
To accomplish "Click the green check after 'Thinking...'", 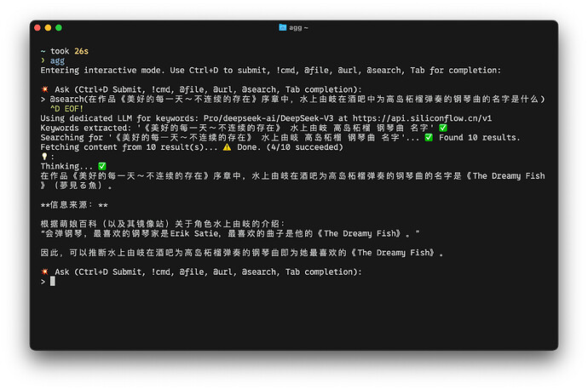I will [102, 166].
